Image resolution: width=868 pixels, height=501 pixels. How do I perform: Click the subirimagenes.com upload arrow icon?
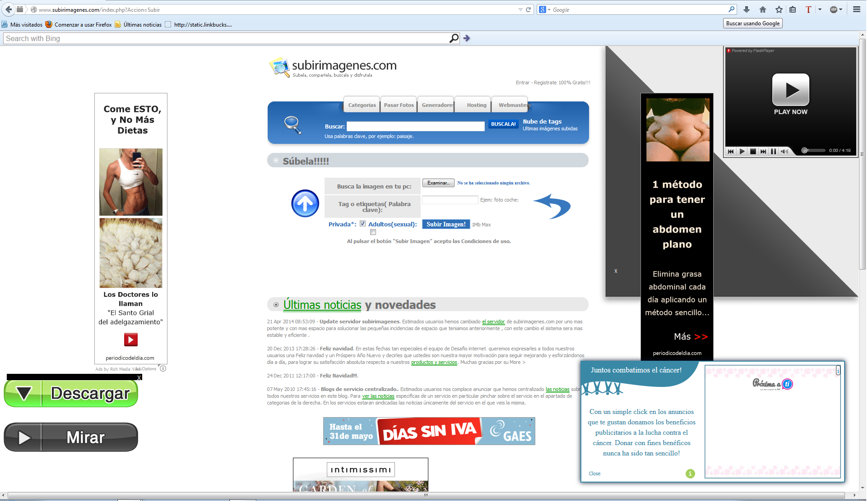(x=305, y=203)
